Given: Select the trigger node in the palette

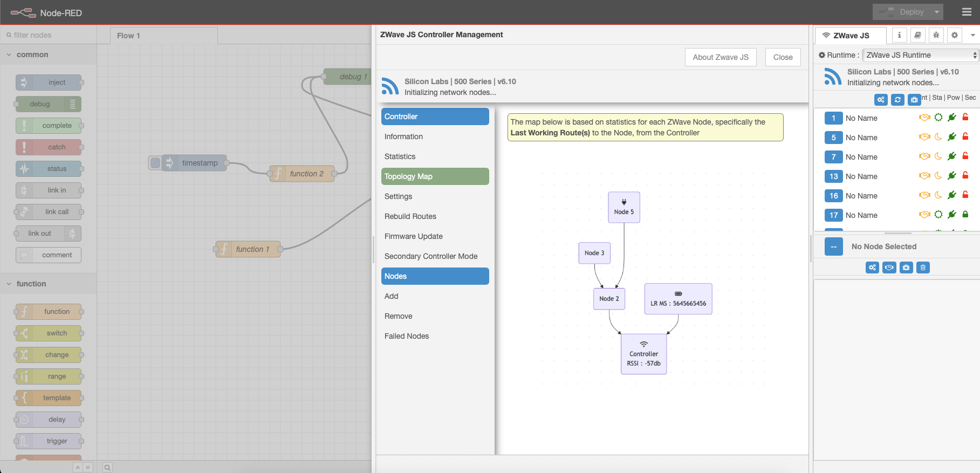Looking at the screenshot, I should point(49,441).
